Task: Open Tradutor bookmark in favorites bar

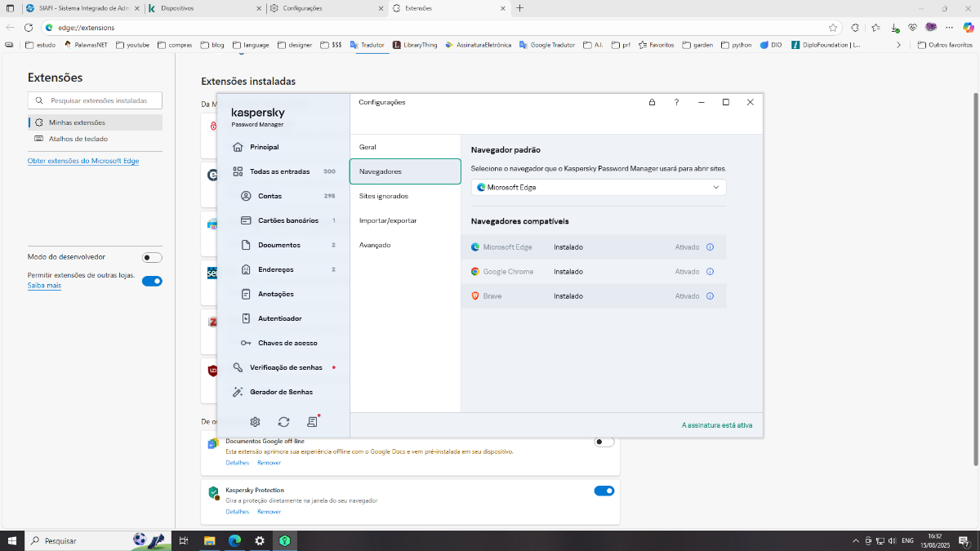Action: click(x=367, y=45)
